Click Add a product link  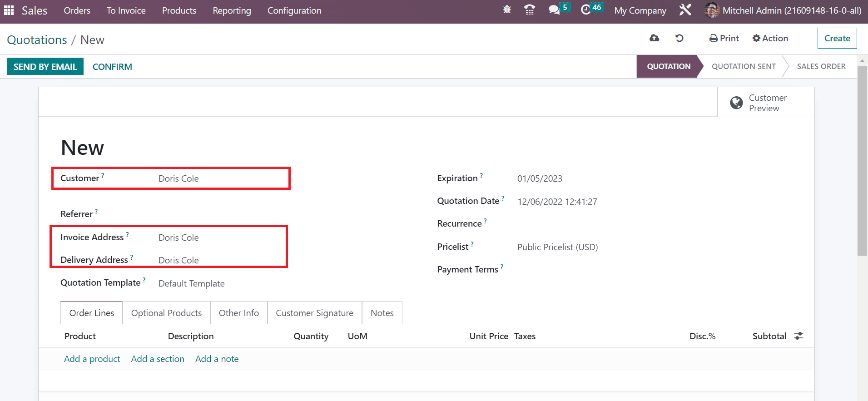(x=92, y=359)
